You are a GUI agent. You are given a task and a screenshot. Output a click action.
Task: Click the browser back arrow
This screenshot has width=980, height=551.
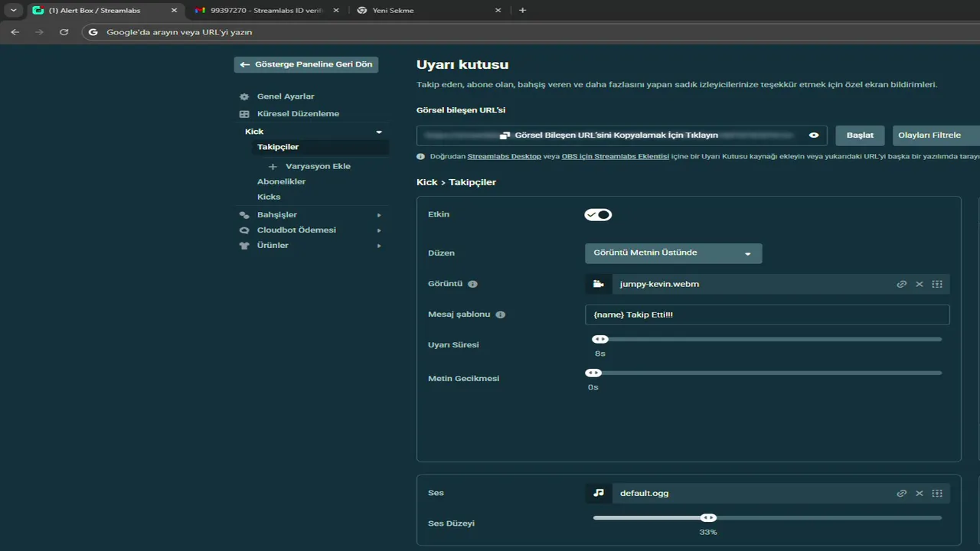click(x=15, y=32)
